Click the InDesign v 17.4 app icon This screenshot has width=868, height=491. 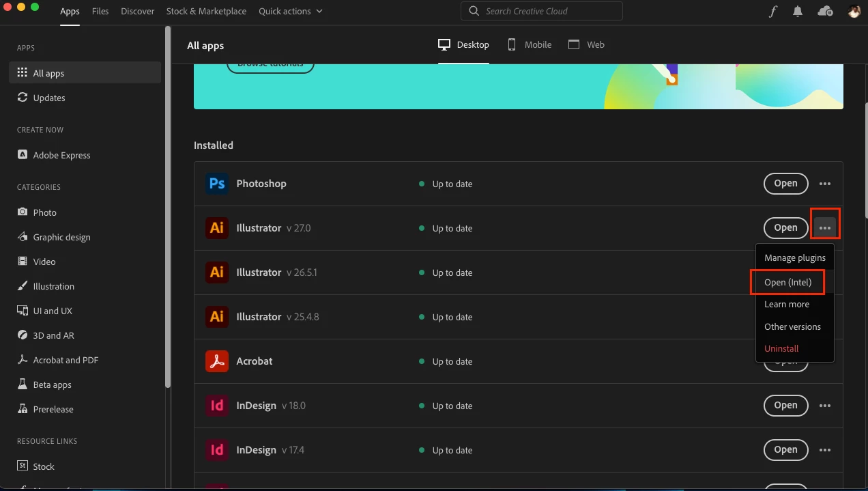click(217, 450)
